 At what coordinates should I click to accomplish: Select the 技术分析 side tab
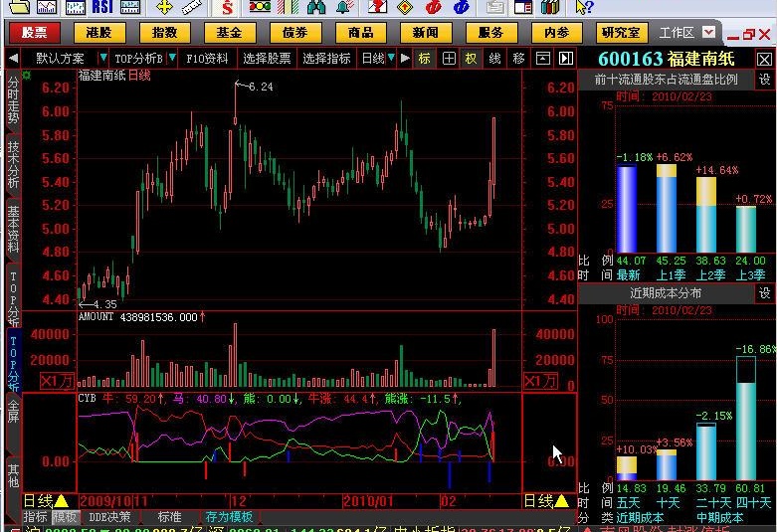pos(13,164)
